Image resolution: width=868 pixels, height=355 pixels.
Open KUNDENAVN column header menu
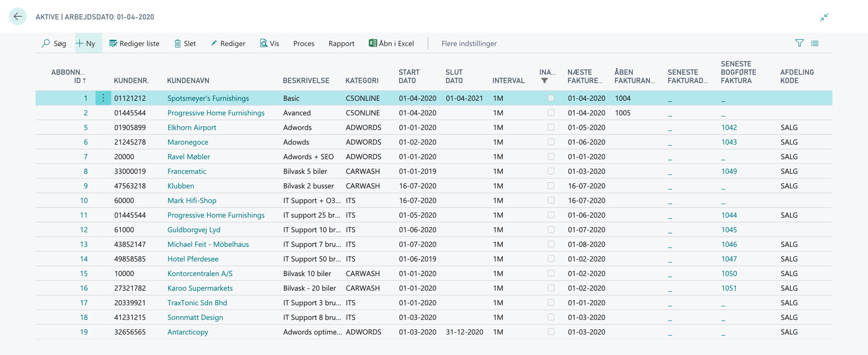point(188,80)
